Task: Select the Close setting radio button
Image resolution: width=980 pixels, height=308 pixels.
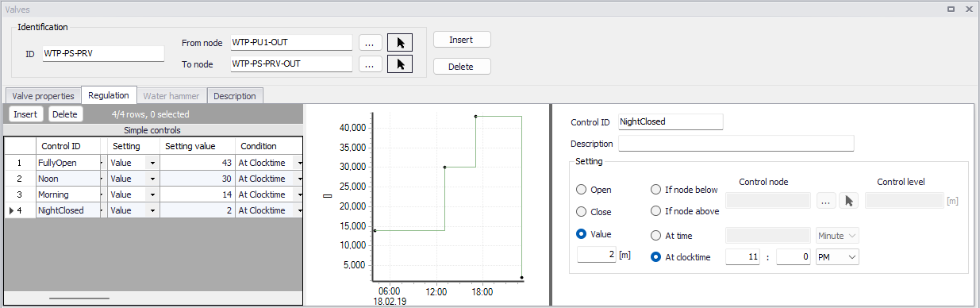Action: pyautogui.click(x=582, y=212)
